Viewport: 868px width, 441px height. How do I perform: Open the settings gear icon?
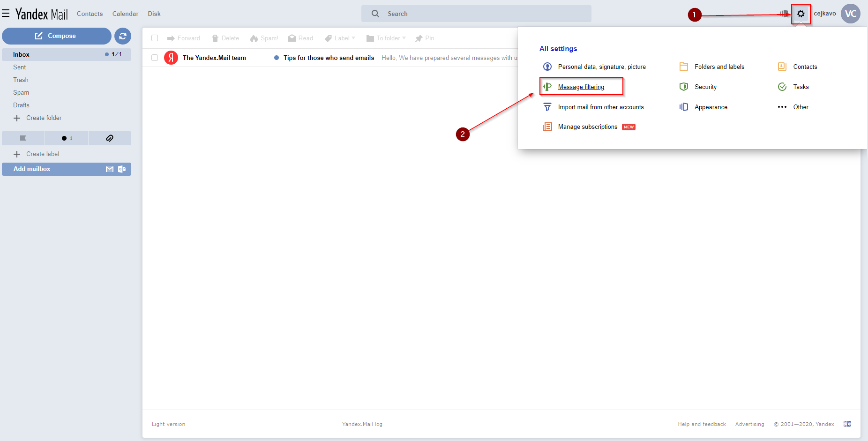[x=801, y=14]
